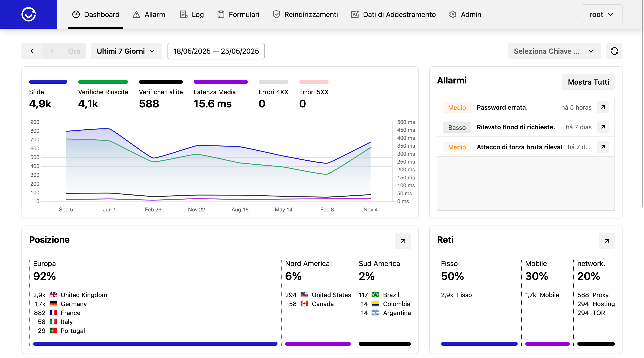Click the 294 TOR network entry
644x358 pixels.
pyautogui.click(x=591, y=313)
